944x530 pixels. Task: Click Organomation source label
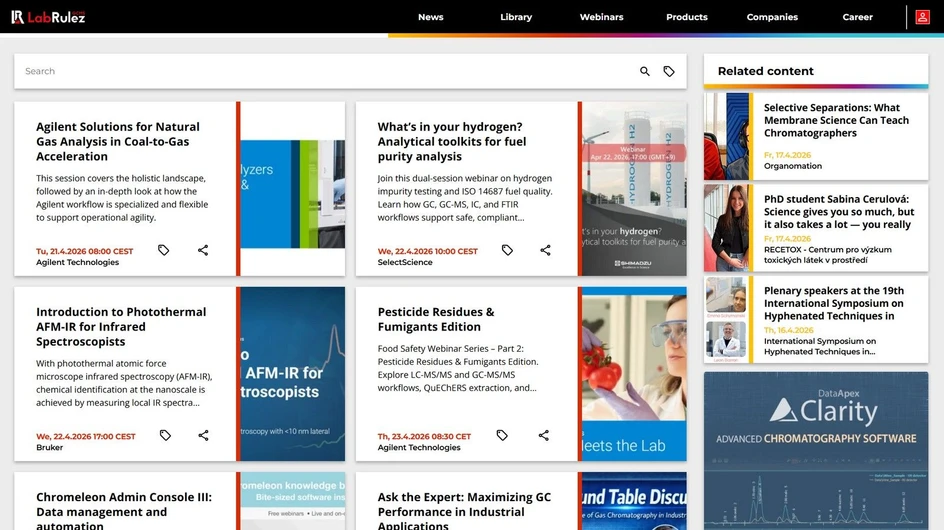tap(792, 166)
